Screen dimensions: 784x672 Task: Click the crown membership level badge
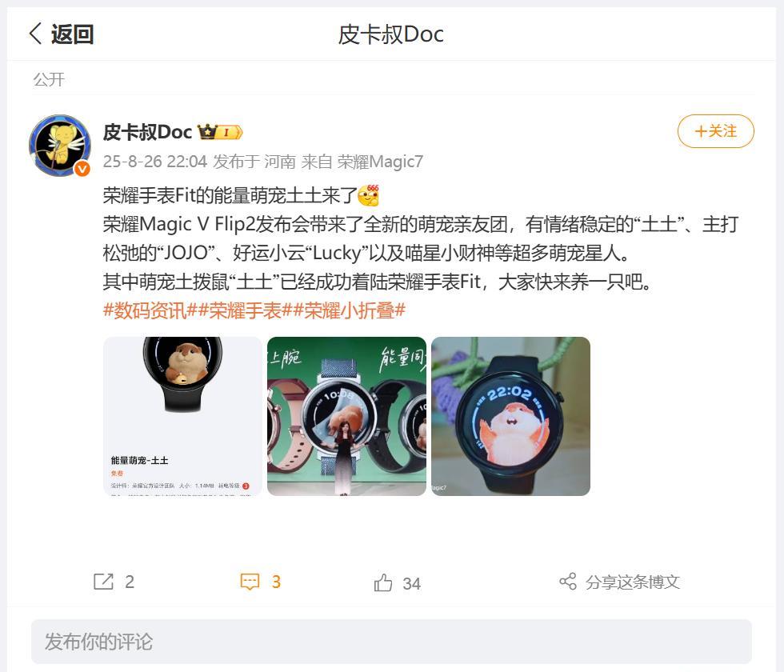[221, 132]
